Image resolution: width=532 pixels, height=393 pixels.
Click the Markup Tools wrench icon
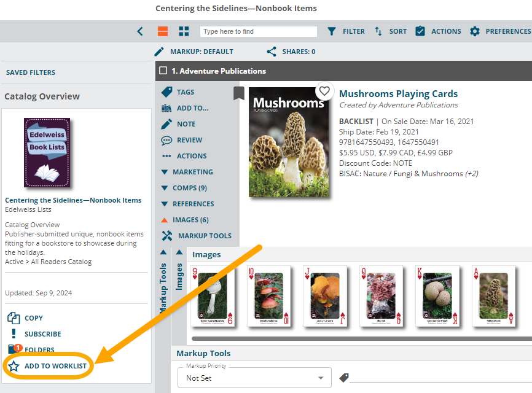(x=167, y=236)
